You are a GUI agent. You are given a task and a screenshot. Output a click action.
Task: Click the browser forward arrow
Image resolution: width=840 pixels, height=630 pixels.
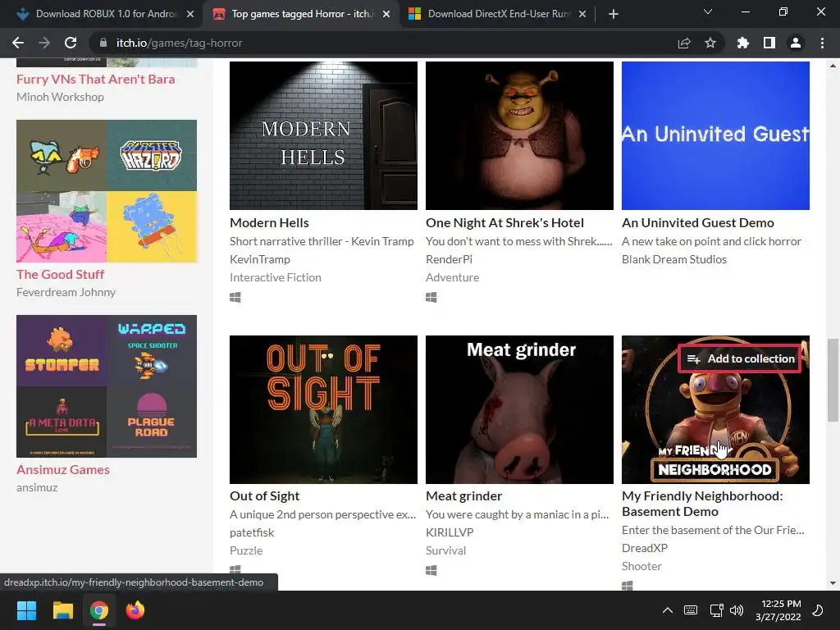(44, 43)
